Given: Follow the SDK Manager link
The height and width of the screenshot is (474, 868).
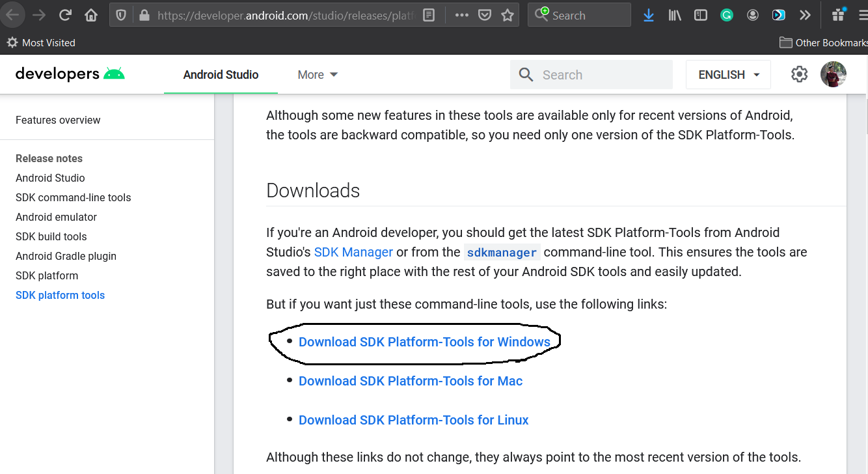Looking at the screenshot, I should [353, 252].
